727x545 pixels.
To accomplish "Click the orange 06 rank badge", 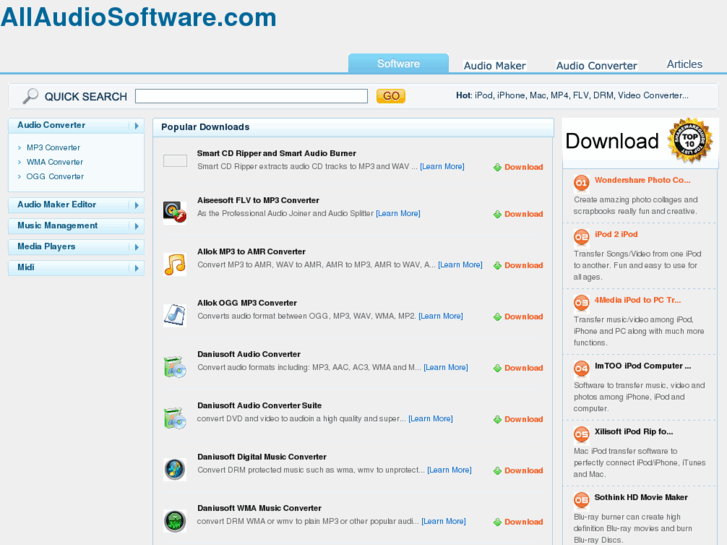I will coord(581,500).
